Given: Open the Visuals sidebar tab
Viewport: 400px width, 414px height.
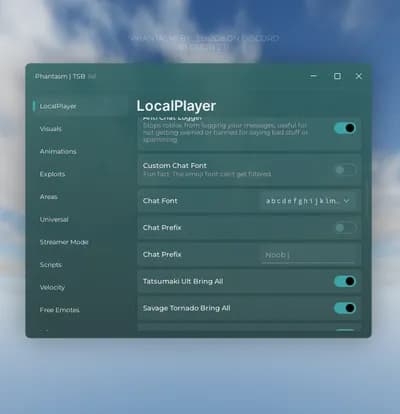Looking at the screenshot, I should 51,129.
